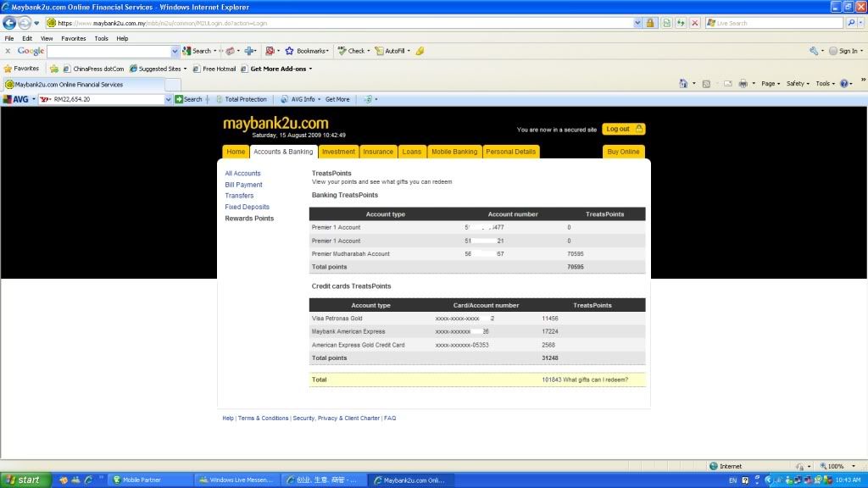The height and width of the screenshot is (488, 868).
Task: Click Total Protection on AVG toolbar
Action: tap(242, 99)
